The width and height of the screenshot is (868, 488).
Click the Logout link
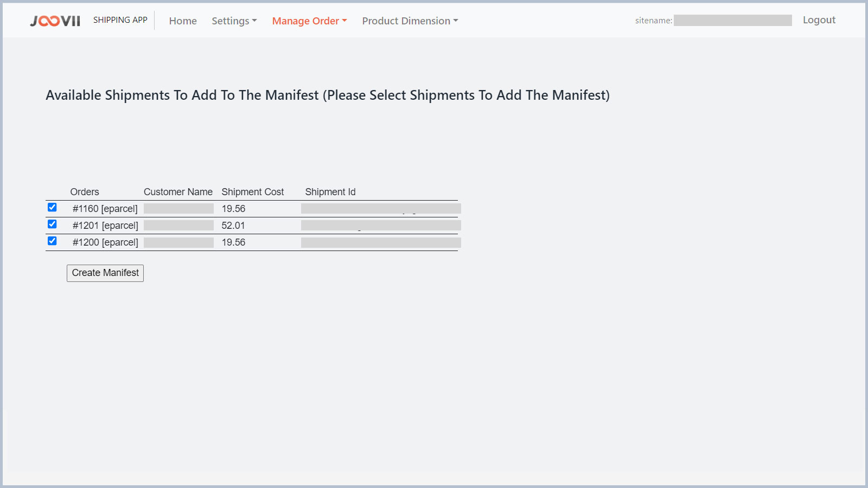click(x=819, y=20)
